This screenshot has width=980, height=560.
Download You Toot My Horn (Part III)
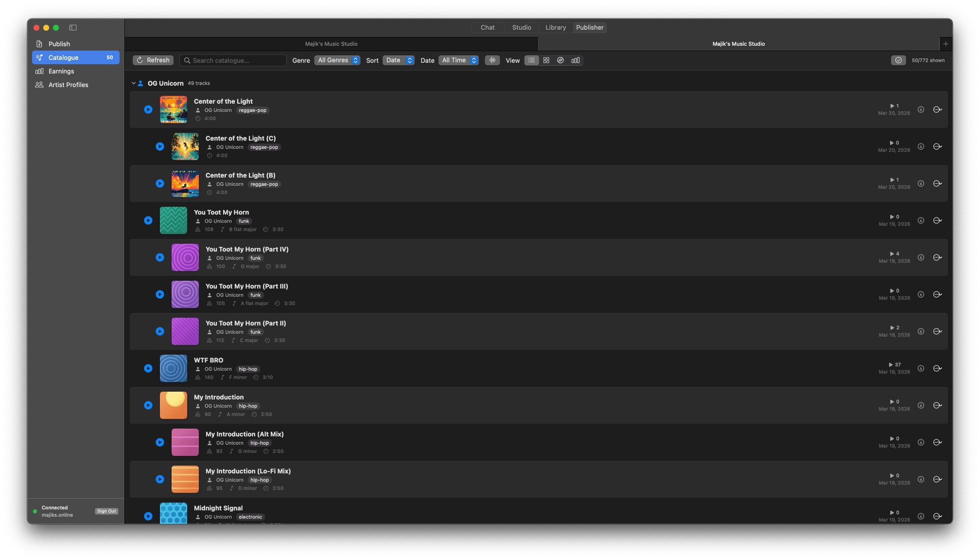[921, 294]
